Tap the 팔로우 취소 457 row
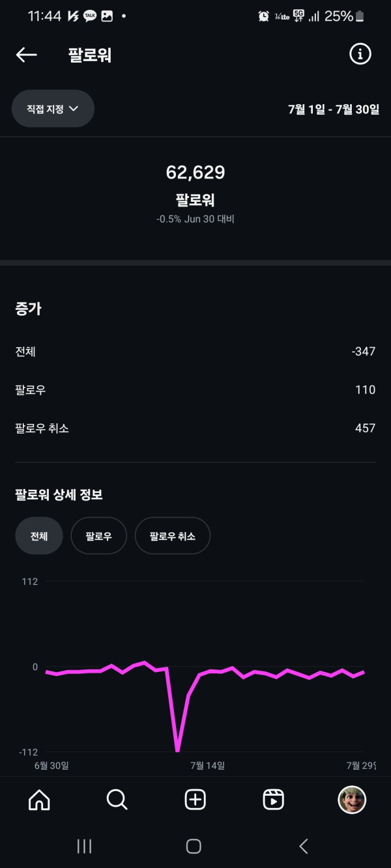This screenshot has height=868, width=391. (x=195, y=428)
